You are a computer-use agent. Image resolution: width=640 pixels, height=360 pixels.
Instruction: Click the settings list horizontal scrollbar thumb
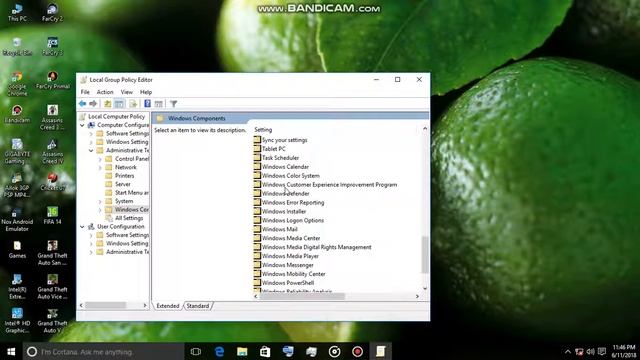[302, 296]
